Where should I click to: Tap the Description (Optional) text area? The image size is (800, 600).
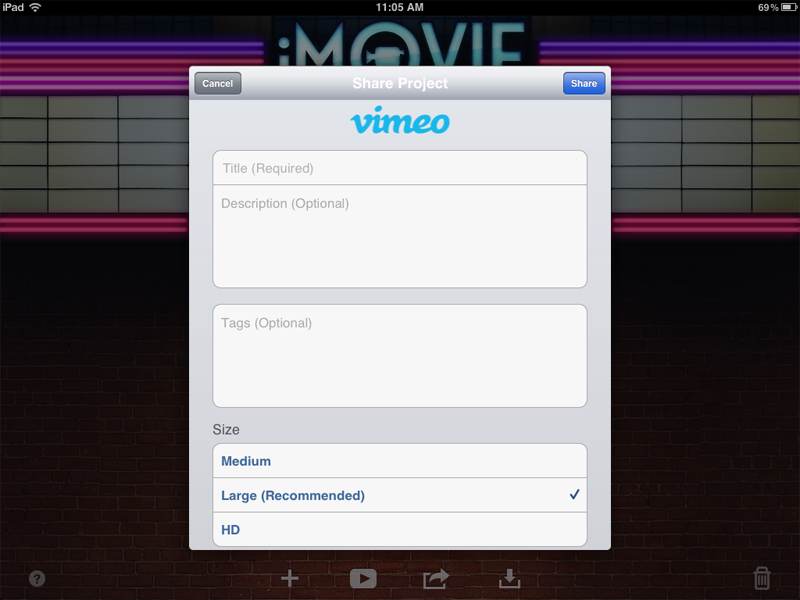point(400,236)
